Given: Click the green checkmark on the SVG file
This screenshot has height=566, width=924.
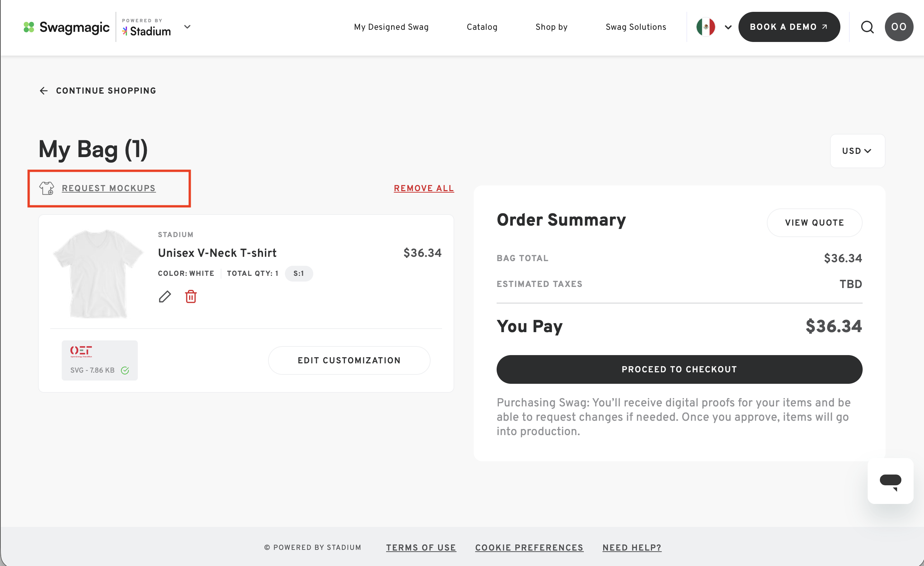Looking at the screenshot, I should [125, 370].
